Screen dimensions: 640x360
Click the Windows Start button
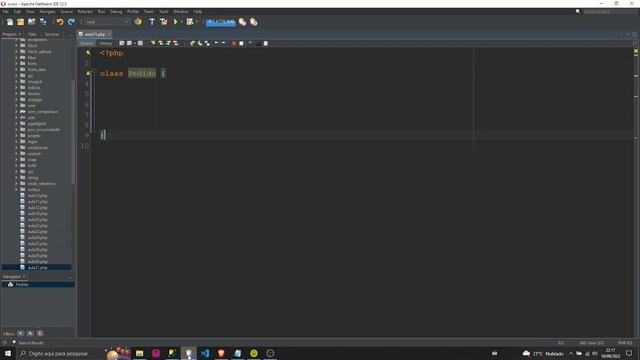pyautogui.click(x=8, y=353)
